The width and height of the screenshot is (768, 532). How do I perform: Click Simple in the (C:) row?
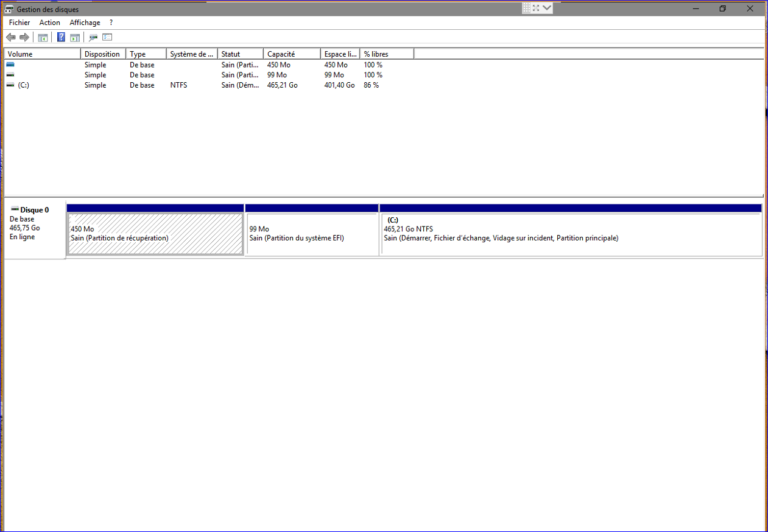click(95, 85)
